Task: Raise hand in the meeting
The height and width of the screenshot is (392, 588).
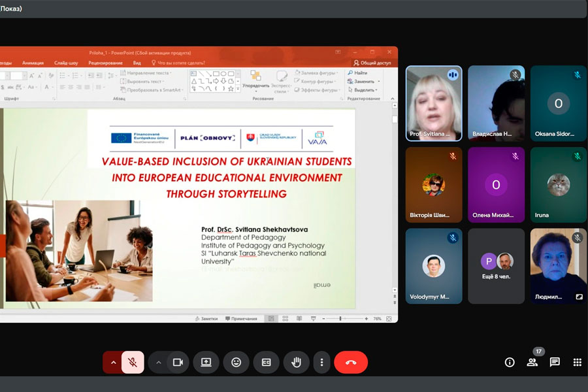Action: (x=296, y=362)
